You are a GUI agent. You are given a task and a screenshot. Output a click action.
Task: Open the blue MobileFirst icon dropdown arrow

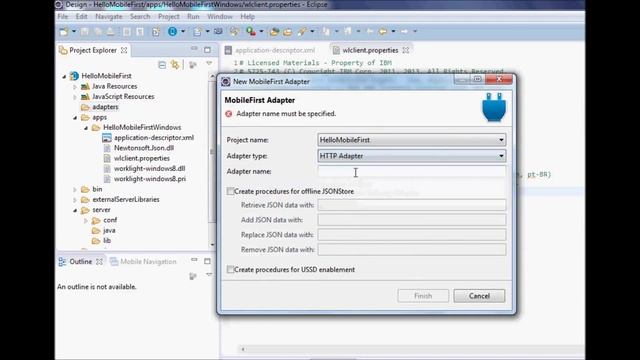(x=183, y=31)
